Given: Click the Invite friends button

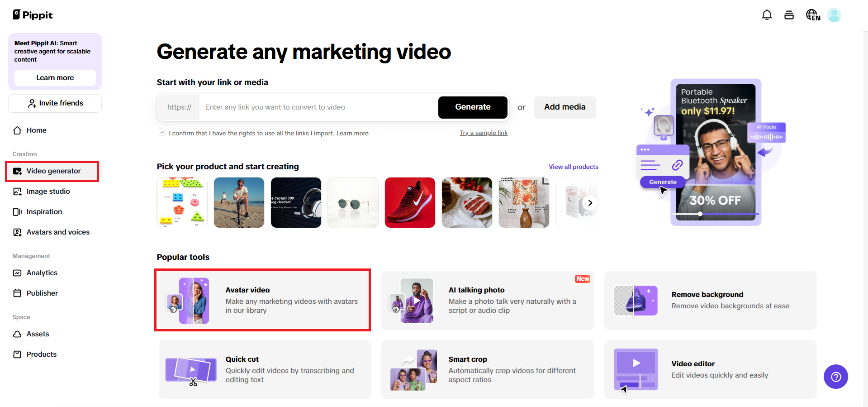Looking at the screenshot, I should click(55, 103).
